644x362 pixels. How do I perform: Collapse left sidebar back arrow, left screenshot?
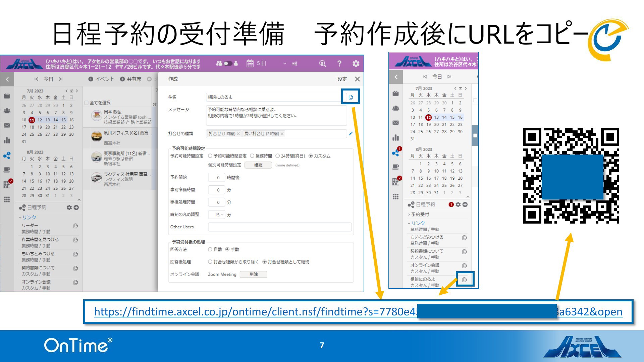pos(7,79)
